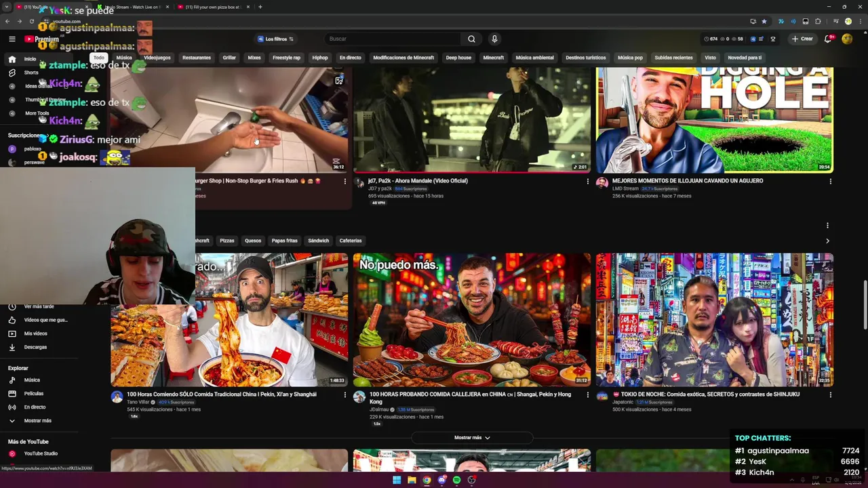
Task: Open Digging a Hole video thumbnail
Action: (x=714, y=120)
